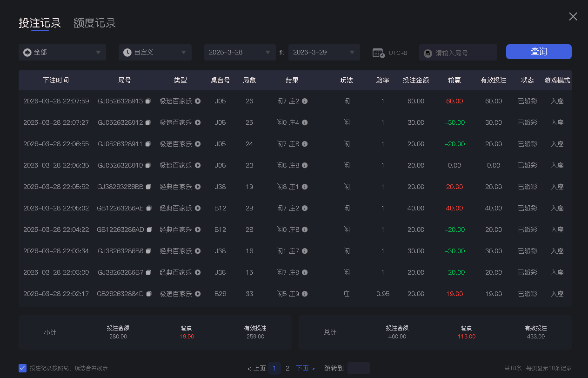
Task: Select the 投注记录 tab
Action: click(x=40, y=23)
